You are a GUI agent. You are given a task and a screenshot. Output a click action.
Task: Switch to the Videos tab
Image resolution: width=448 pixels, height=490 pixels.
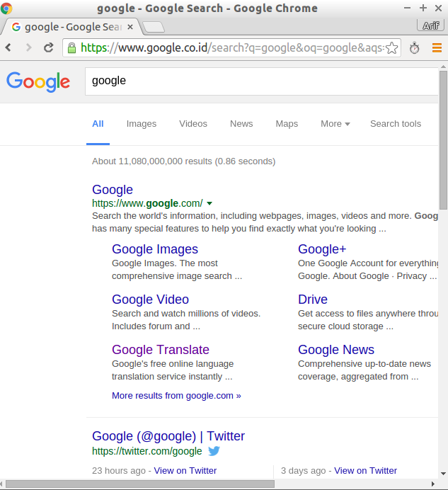point(193,124)
